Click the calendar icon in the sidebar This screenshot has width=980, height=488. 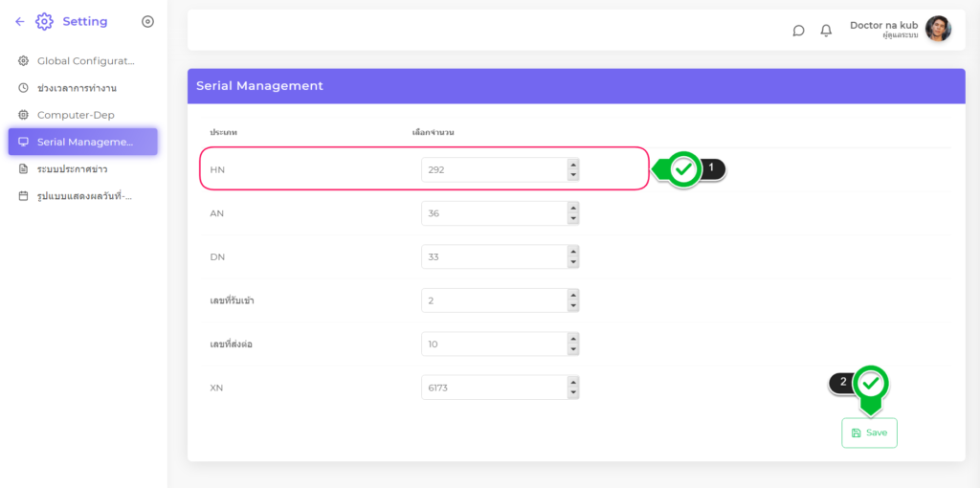coord(24,196)
